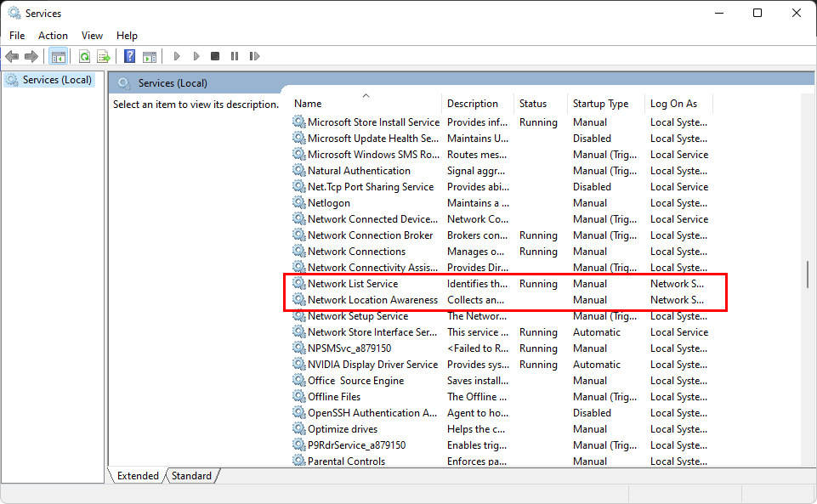Sort by the Description column header
The width and height of the screenshot is (817, 504).
(x=477, y=104)
